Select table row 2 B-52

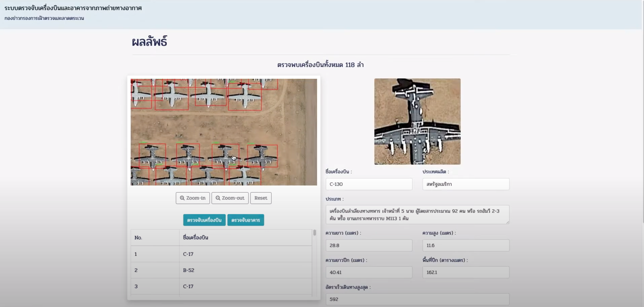click(x=221, y=270)
